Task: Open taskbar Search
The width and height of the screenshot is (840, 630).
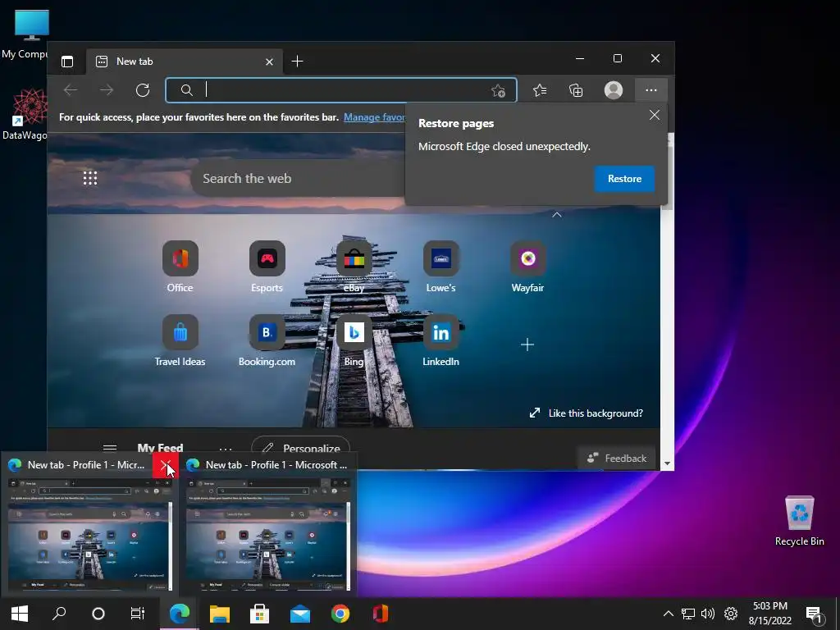Action: pyautogui.click(x=59, y=614)
